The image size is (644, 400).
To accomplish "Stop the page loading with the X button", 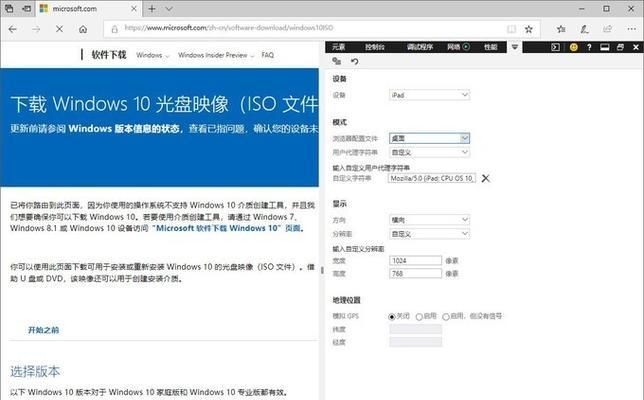I will tap(60, 29).
